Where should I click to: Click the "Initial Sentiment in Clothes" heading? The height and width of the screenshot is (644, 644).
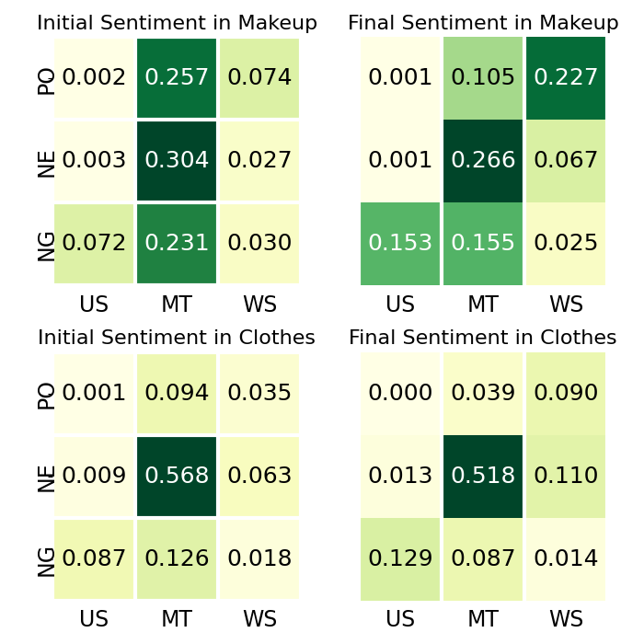(x=177, y=338)
